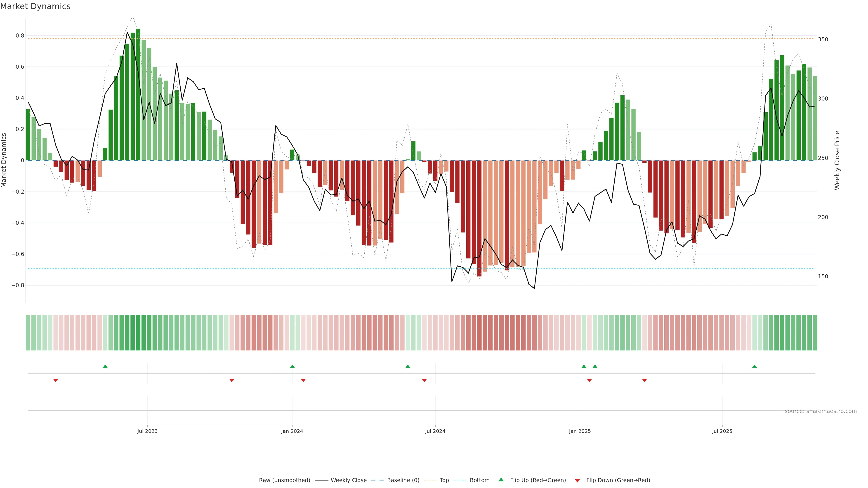Click the first green flip-up triangle before Jul 2023

[x=105, y=366]
